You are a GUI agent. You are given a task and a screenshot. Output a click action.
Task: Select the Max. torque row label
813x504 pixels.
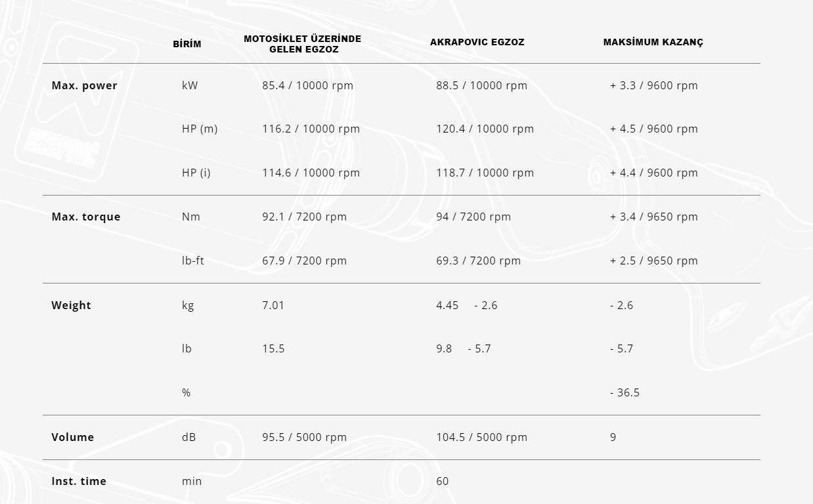pyautogui.click(x=86, y=217)
